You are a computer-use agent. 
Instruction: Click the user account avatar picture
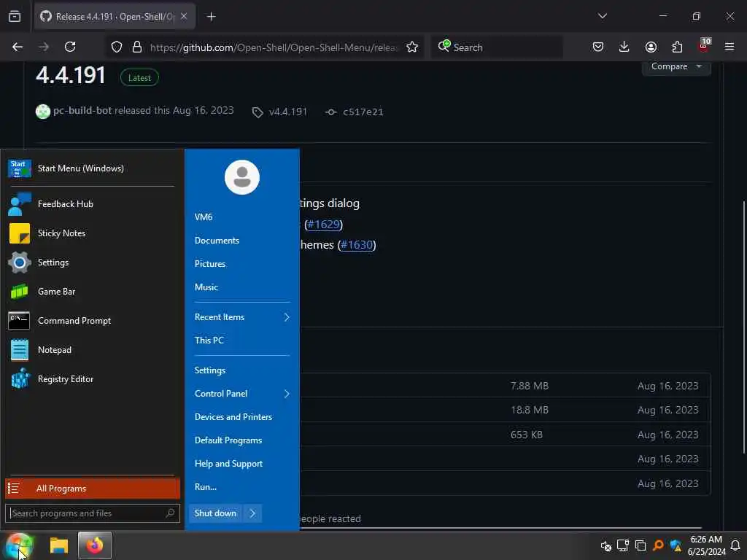tap(242, 177)
